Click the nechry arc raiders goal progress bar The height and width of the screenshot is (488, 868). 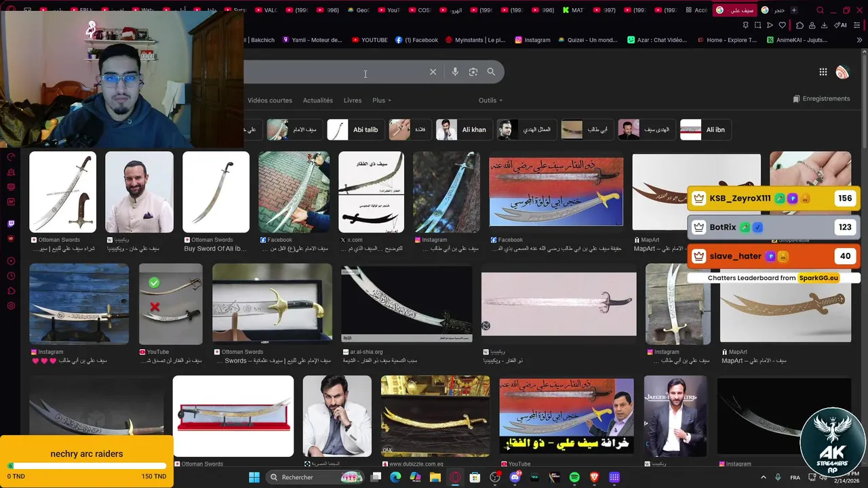[87, 466]
